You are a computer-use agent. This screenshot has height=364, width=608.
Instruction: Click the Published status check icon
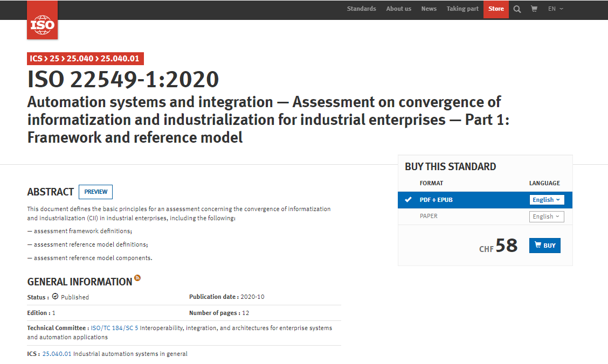click(55, 297)
